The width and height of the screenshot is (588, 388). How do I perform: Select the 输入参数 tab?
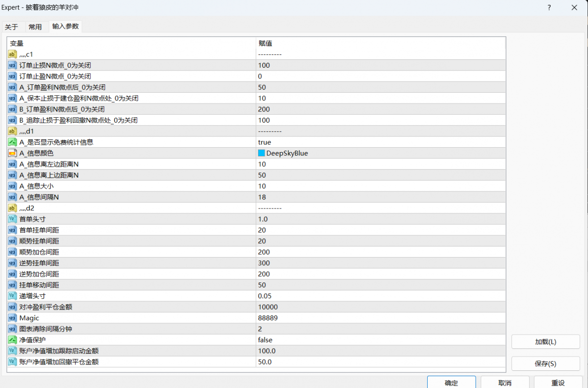tap(65, 26)
